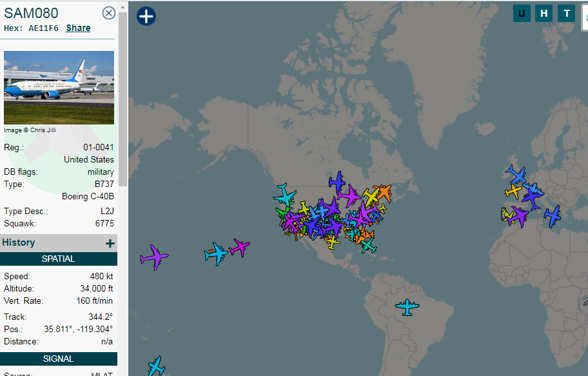This screenshot has height=376, width=588.
Task: Click the vertical rate 160 ft/min
Action: 95,301
